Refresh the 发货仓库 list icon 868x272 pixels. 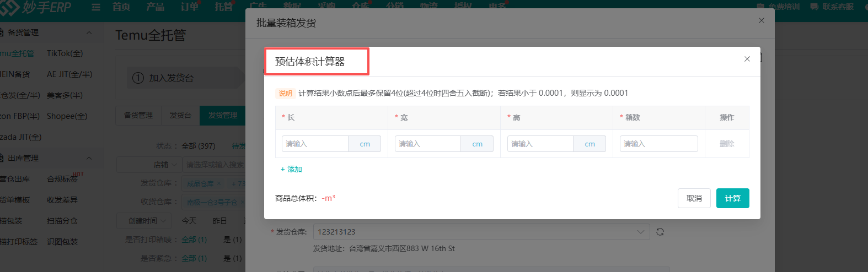(660, 232)
